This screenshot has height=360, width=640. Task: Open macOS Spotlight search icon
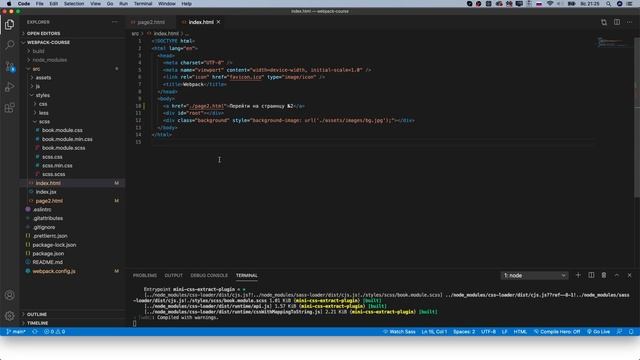coord(608,4)
